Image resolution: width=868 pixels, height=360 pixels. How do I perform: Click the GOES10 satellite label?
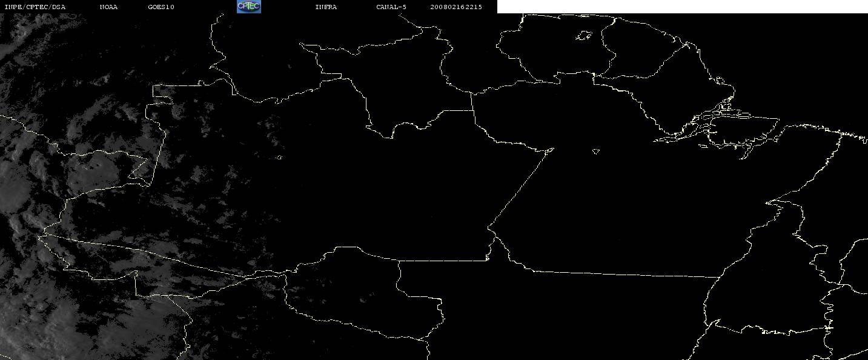coord(161,7)
